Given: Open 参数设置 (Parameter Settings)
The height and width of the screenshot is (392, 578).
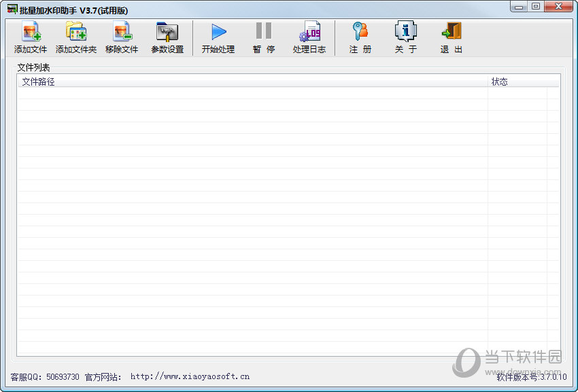Looking at the screenshot, I should pos(167,37).
